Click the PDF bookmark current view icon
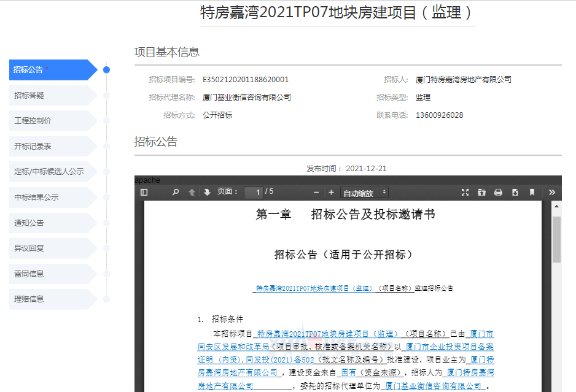The width and height of the screenshot is (576, 392). tap(532, 193)
